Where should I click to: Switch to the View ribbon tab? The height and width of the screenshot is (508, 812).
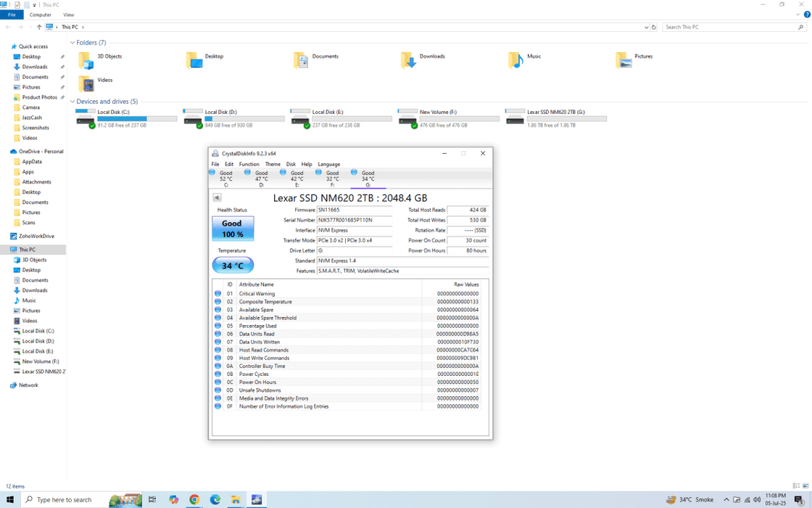click(x=68, y=15)
